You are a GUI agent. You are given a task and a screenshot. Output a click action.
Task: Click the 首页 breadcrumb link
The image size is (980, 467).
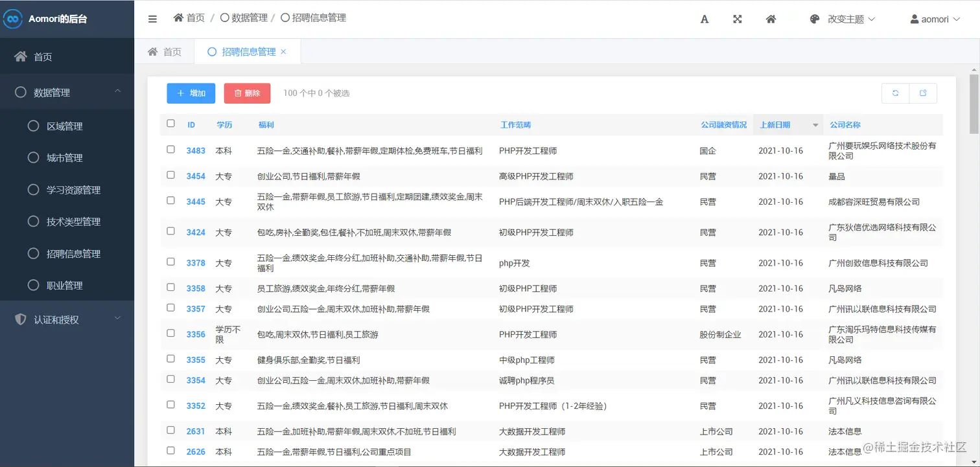pos(189,18)
